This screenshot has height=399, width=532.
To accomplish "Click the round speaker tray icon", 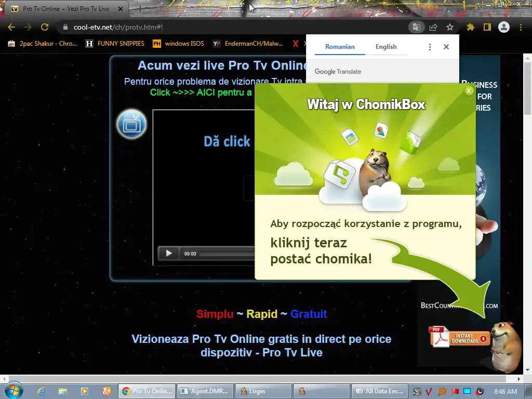I will [480, 392].
